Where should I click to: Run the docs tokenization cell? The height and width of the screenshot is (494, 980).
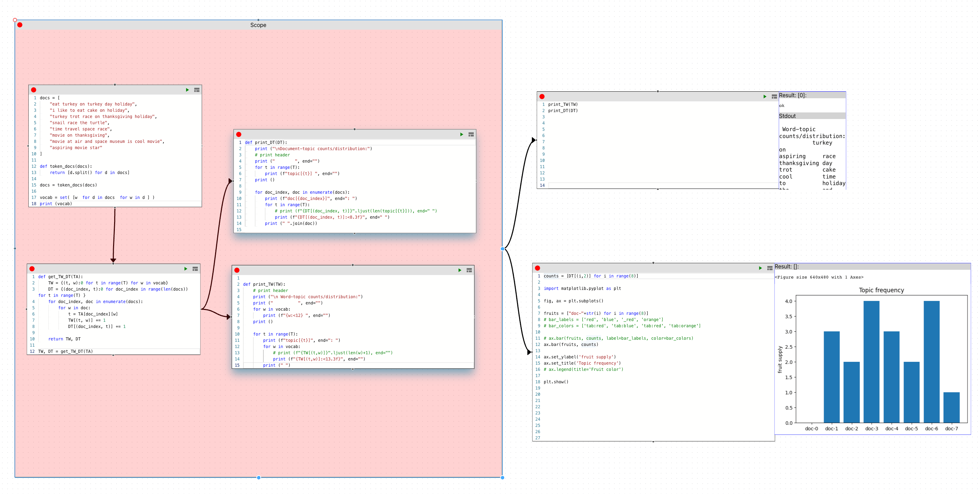click(x=187, y=90)
